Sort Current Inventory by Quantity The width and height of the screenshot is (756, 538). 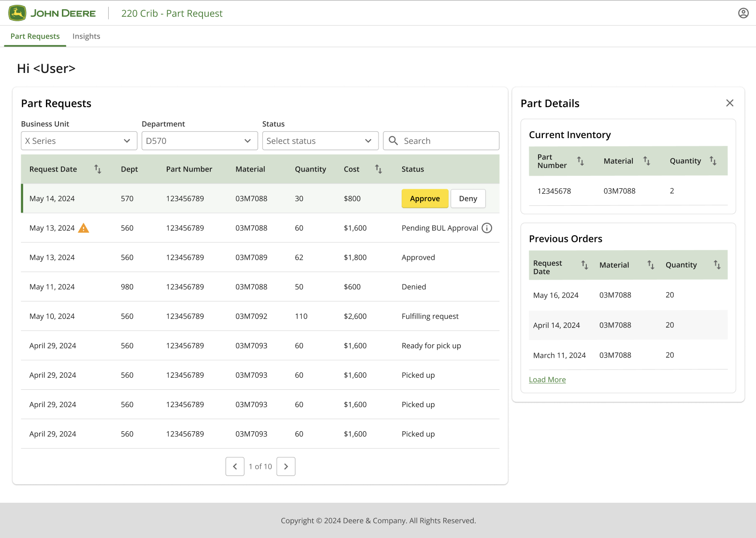click(x=713, y=161)
